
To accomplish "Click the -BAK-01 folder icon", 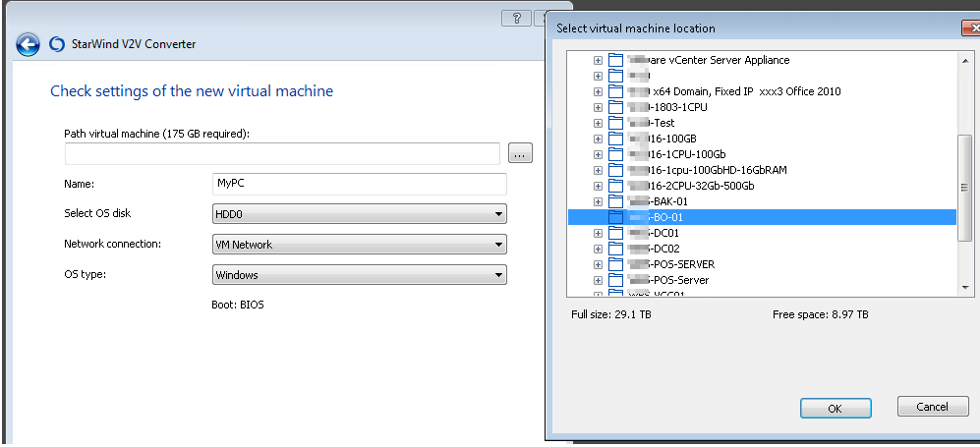I will point(616,201).
